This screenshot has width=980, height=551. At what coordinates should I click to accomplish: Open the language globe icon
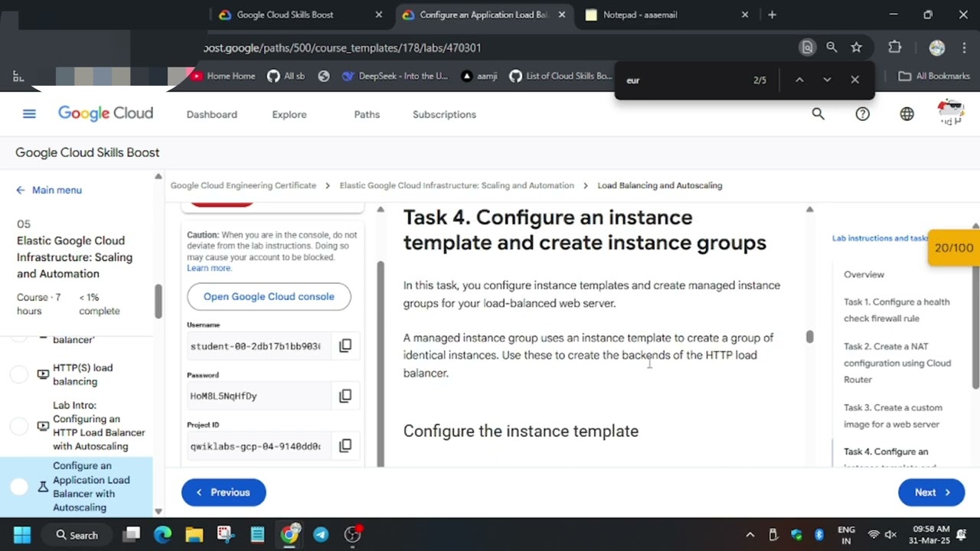(x=906, y=114)
